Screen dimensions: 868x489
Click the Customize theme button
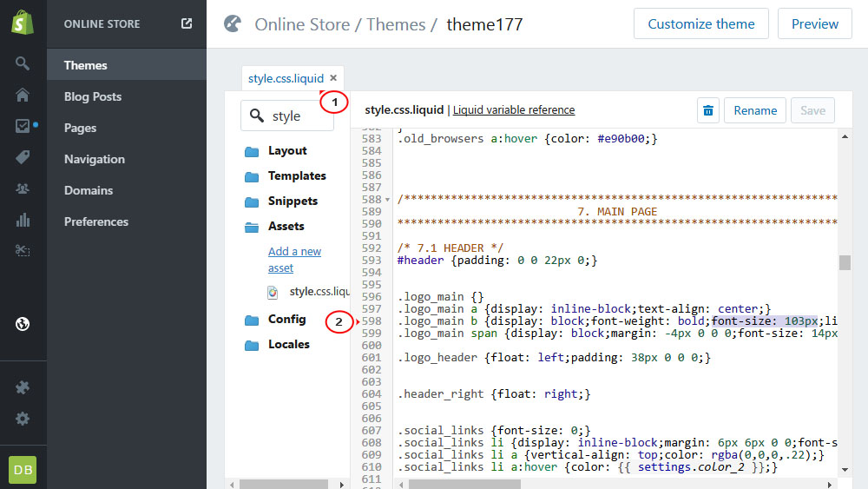point(700,23)
